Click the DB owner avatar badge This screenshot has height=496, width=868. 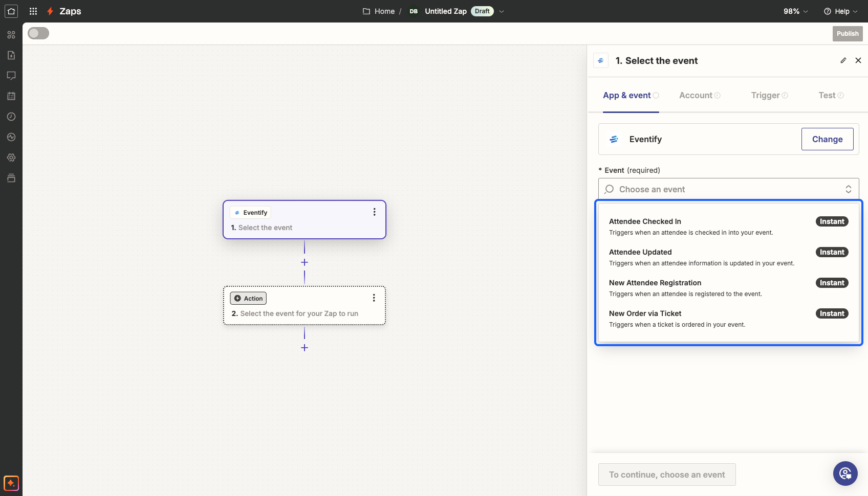tap(414, 11)
